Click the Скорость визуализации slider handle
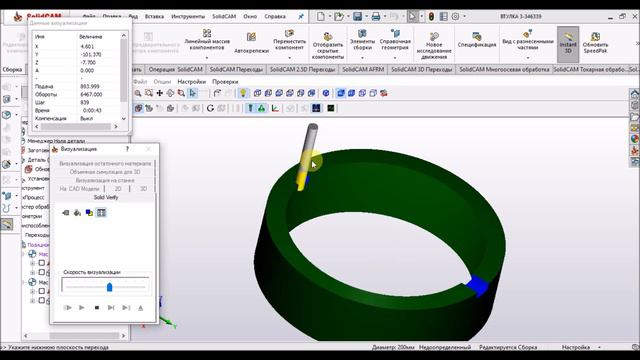 (x=109, y=287)
